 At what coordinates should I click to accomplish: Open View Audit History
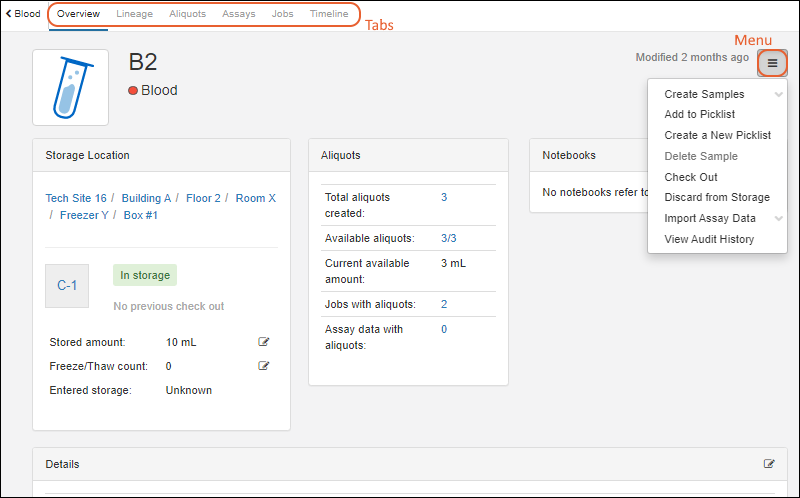point(709,239)
